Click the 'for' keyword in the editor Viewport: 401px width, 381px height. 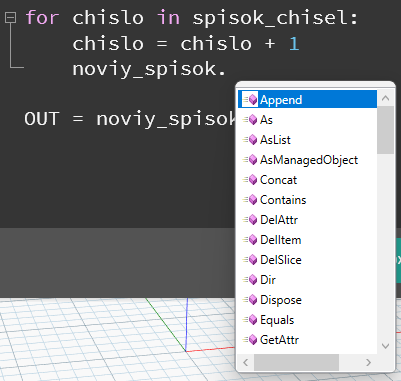tap(42, 17)
